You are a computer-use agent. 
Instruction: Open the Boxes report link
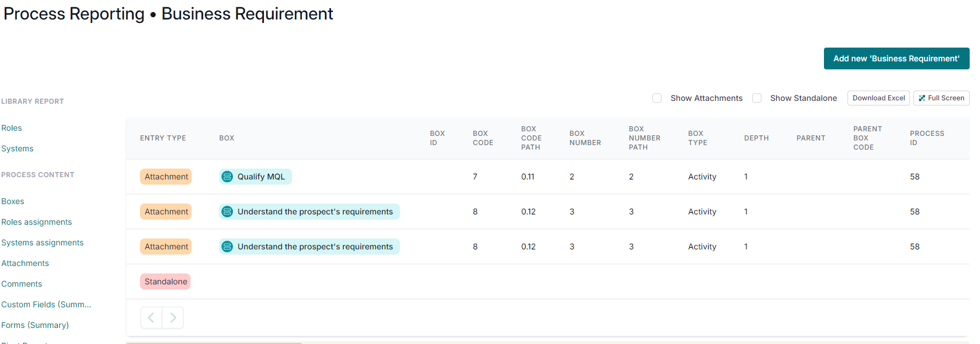click(x=13, y=201)
